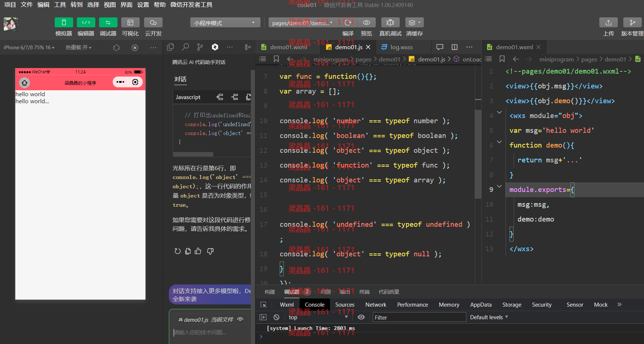Screen dimensions: 644x344
Task: Open the 文件 menu
Action: pos(27,4)
